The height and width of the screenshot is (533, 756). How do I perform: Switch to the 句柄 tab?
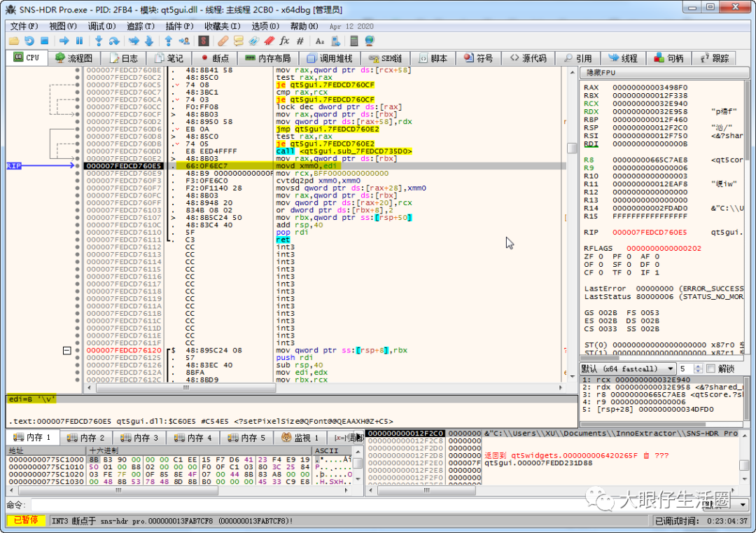tap(668, 58)
